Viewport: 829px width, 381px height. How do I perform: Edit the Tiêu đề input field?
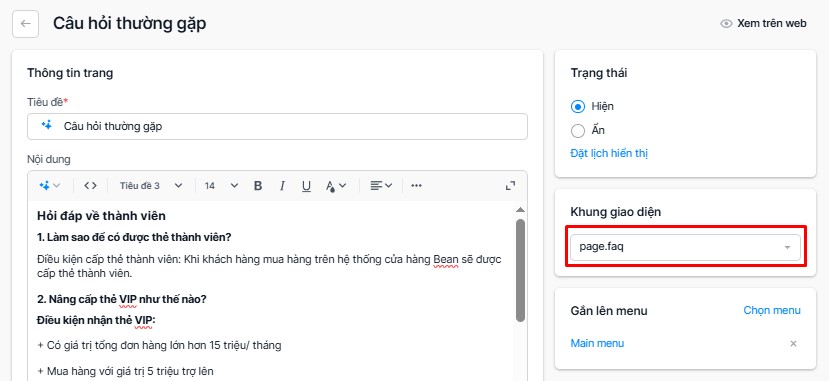click(x=277, y=126)
